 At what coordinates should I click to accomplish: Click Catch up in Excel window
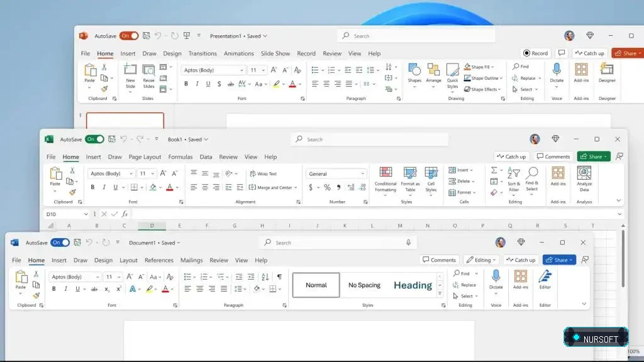point(511,156)
